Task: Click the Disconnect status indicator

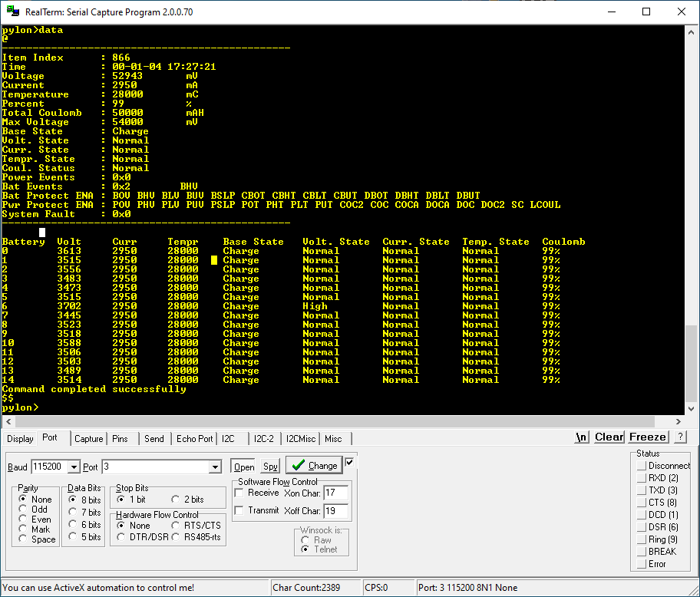Action: pos(642,466)
